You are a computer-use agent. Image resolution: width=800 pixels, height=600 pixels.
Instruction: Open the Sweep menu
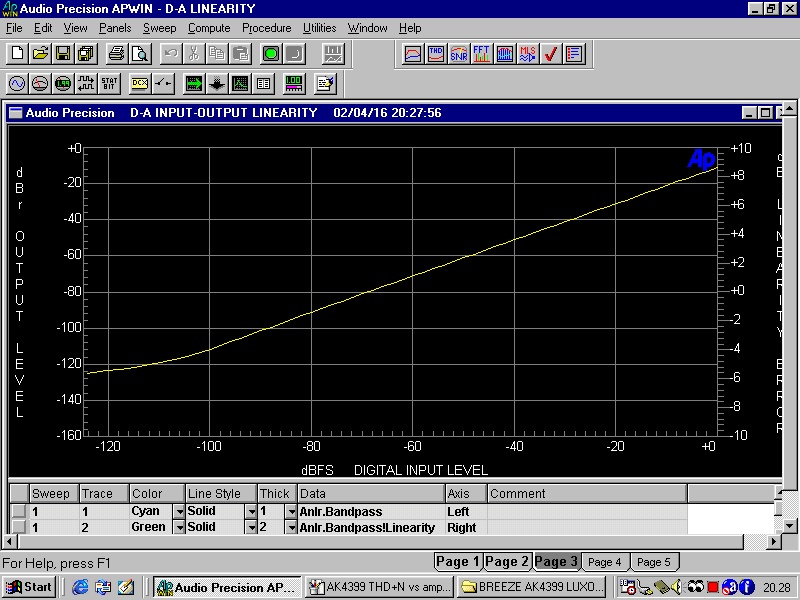coord(159,28)
